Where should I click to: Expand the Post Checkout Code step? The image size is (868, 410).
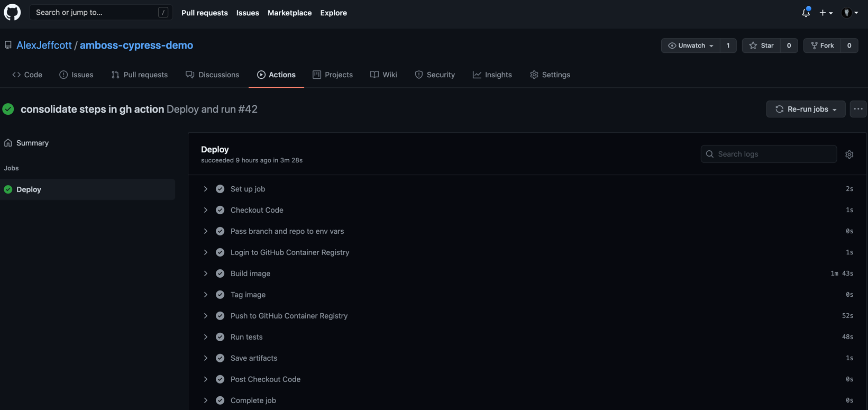[206, 379]
